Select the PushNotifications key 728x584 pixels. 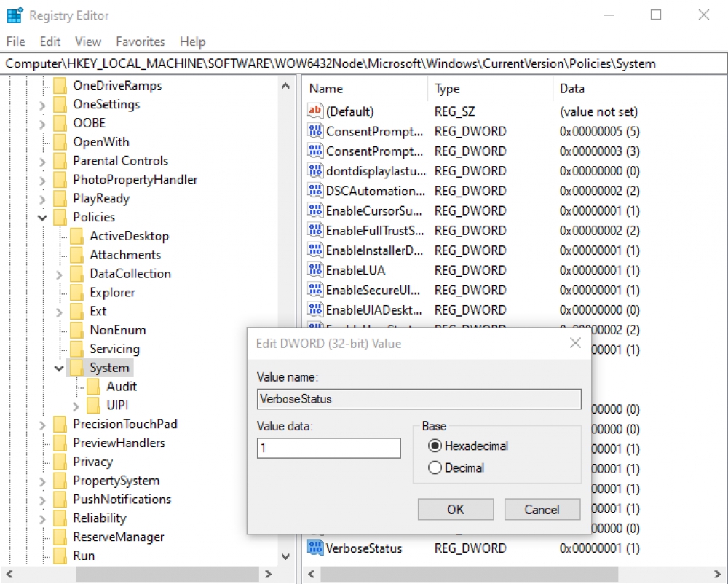(x=122, y=499)
